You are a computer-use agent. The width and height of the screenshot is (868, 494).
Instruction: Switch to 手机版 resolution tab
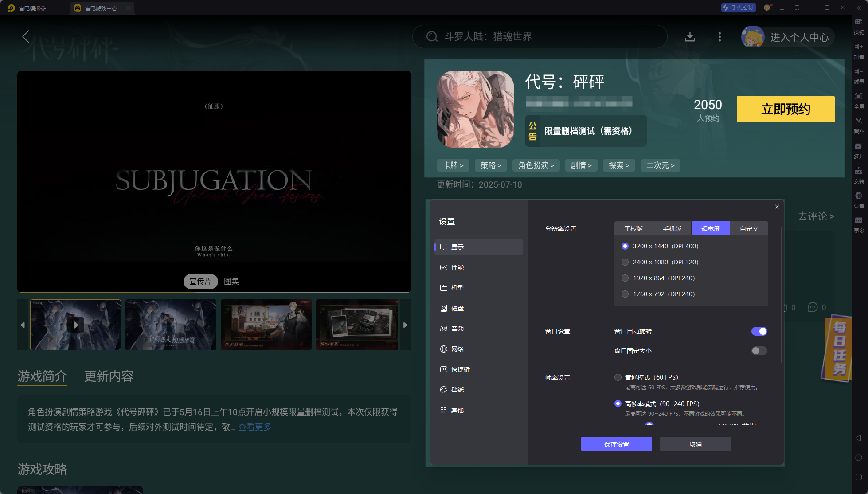(672, 229)
